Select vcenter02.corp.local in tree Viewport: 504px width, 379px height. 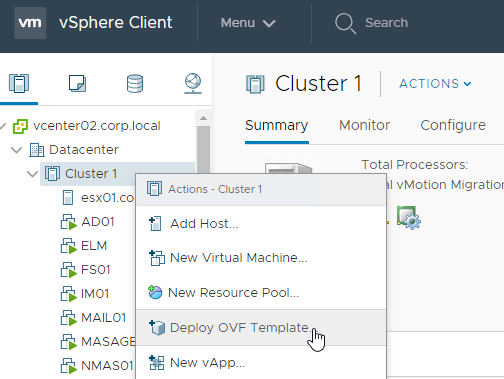[97, 126]
